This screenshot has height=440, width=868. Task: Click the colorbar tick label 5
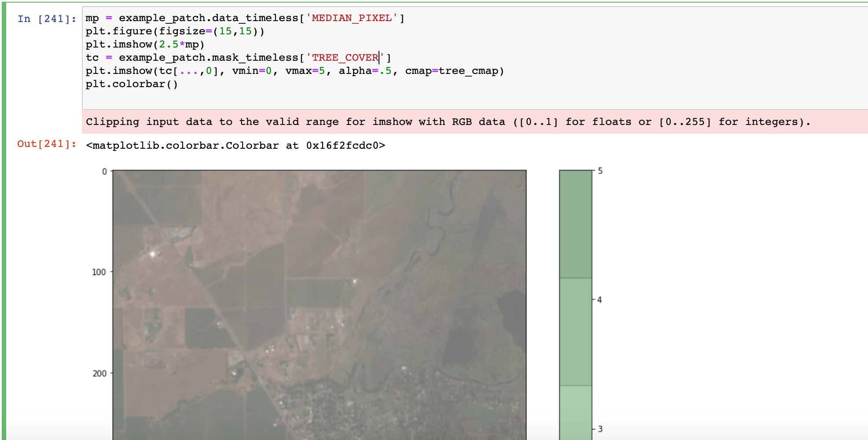click(601, 172)
